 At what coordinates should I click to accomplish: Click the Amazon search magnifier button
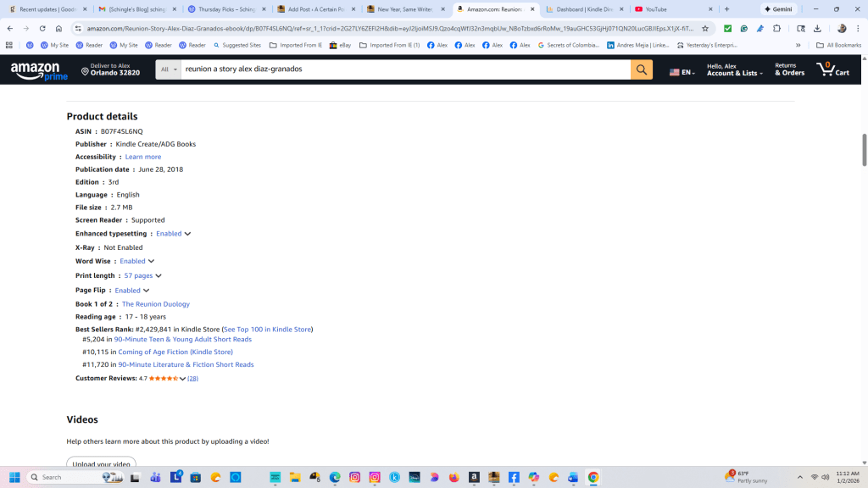(642, 69)
